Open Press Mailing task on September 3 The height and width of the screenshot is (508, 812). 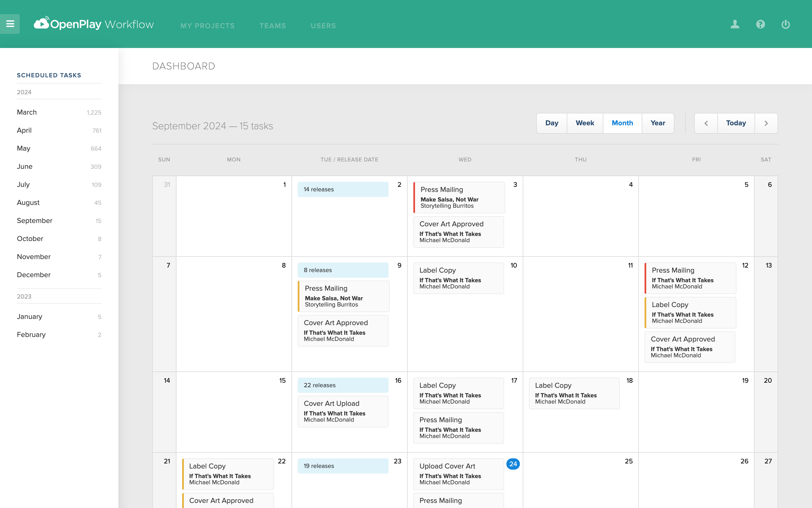[459, 198]
